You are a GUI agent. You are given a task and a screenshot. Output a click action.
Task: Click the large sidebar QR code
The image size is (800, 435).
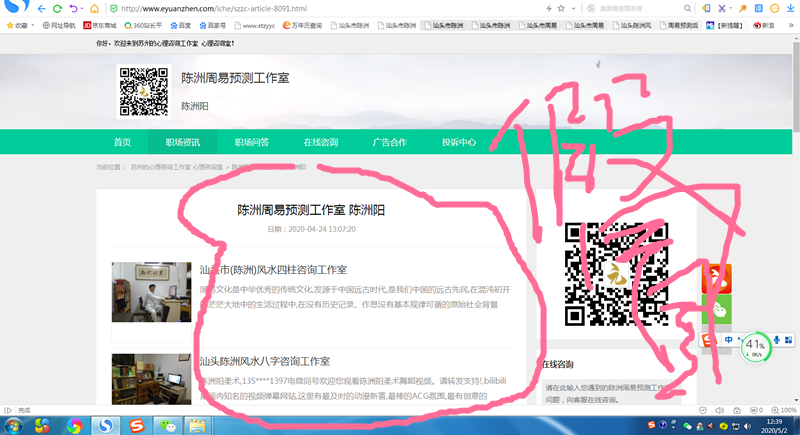click(x=616, y=274)
